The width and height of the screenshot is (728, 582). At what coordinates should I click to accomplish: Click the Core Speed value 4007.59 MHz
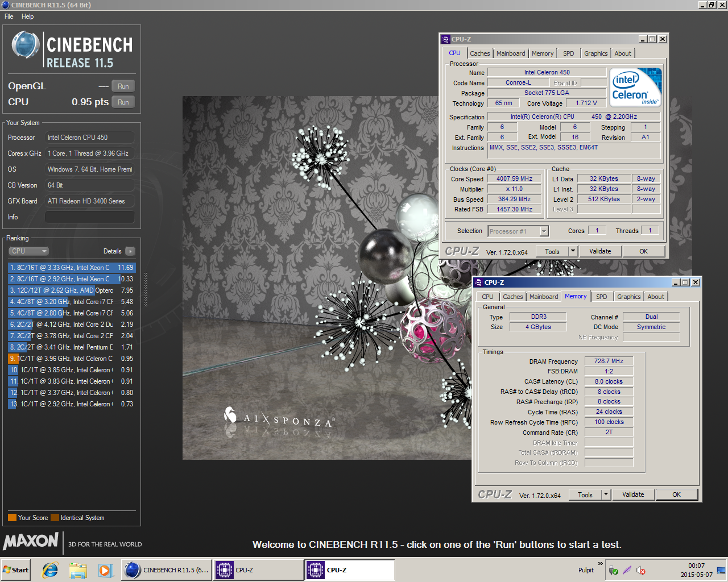click(x=514, y=178)
